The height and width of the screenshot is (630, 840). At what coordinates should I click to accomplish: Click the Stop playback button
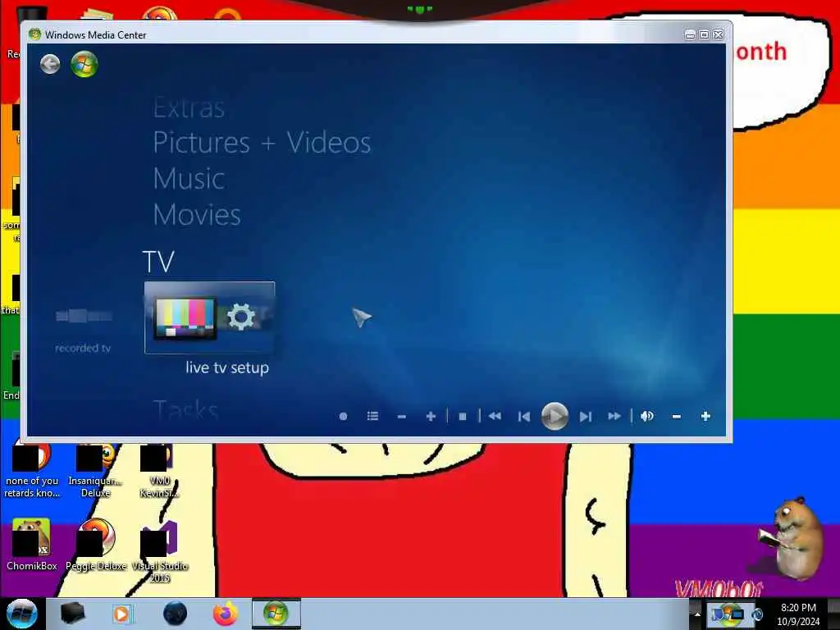pyautogui.click(x=463, y=416)
